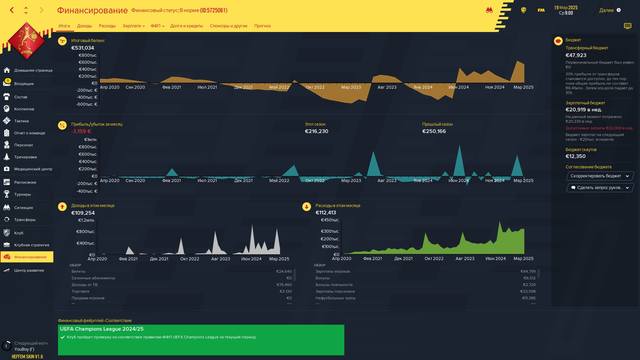Screen dimensions: 640x360
Task: Click monthly expenses value €112,413
Action: 326,213
